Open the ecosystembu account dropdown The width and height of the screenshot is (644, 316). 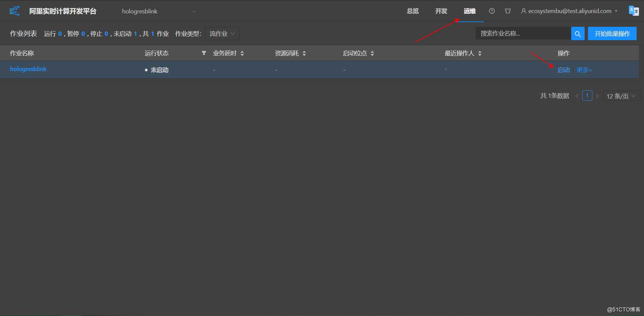tap(569, 11)
